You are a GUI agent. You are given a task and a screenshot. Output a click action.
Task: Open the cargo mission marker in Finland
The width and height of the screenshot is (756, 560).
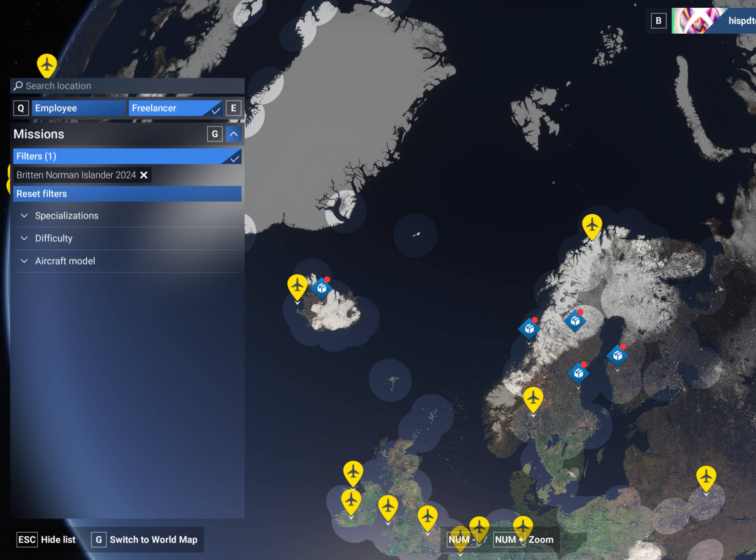pyautogui.click(x=617, y=355)
